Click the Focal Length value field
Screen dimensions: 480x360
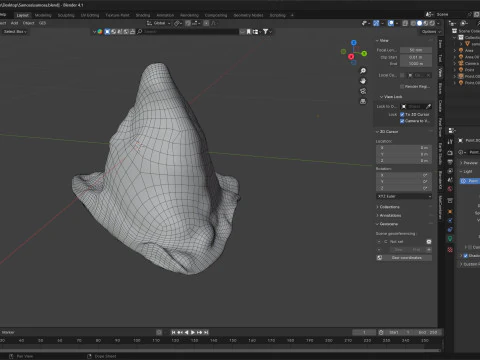point(416,50)
